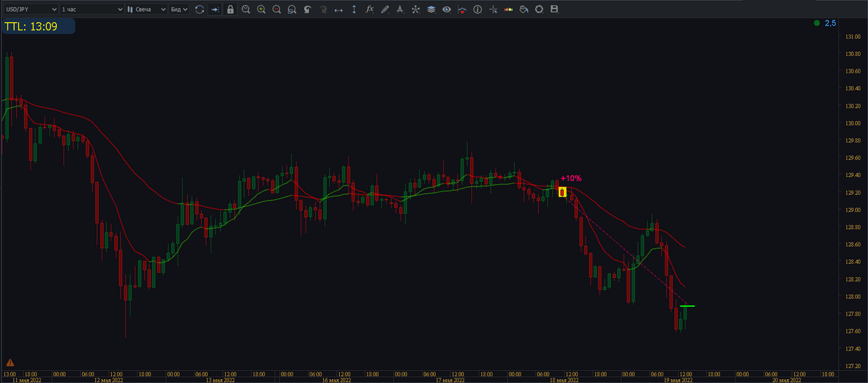The width and height of the screenshot is (868, 383).
Task: Click the red wave chart icon
Action: click(x=462, y=9)
